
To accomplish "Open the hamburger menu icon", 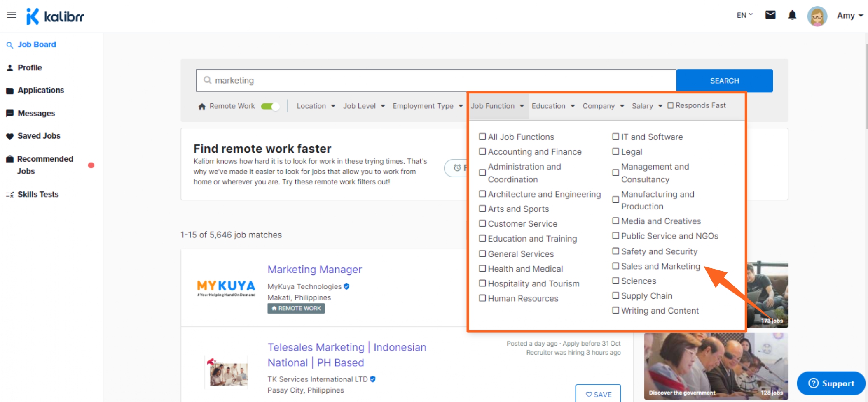I will pyautogui.click(x=12, y=15).
